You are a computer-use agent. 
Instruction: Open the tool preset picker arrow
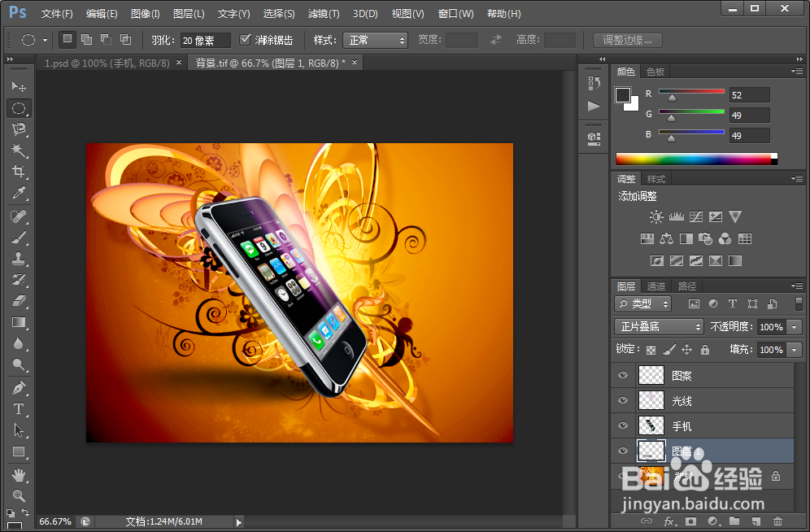coord(45,40)
